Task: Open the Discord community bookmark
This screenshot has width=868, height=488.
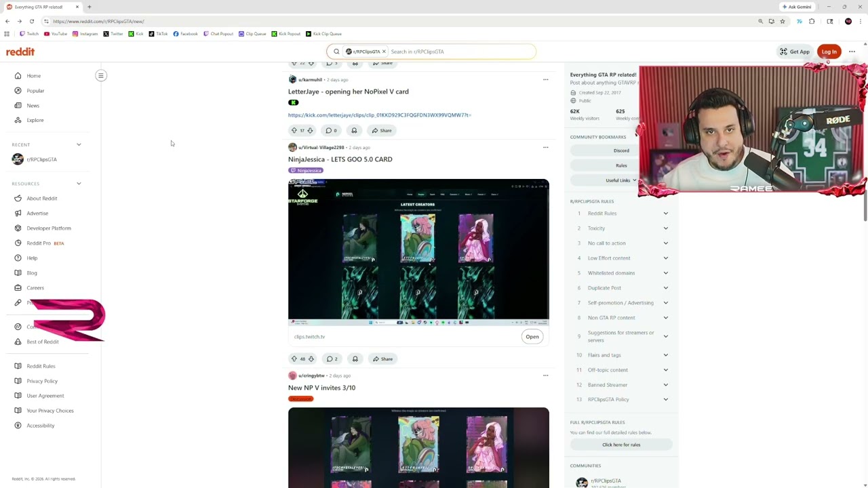Action: tap(621, 150)
